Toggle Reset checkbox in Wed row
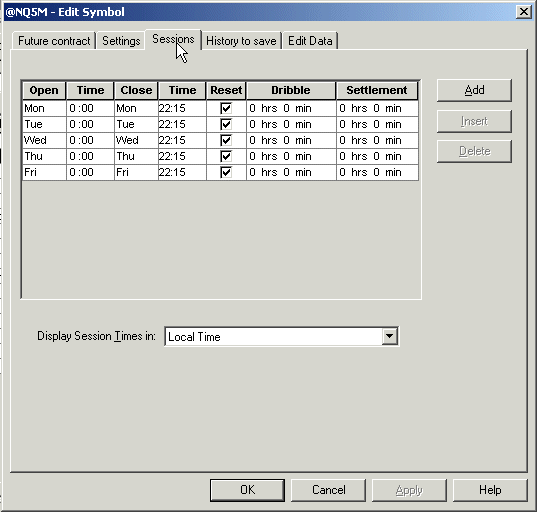Viewport: 537px width, 512px height. pyautogui.click(x=226, y=140)
